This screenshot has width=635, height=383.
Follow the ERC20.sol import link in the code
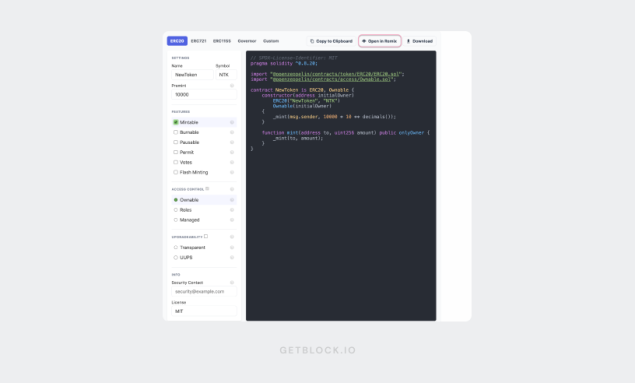click(336, 74)
